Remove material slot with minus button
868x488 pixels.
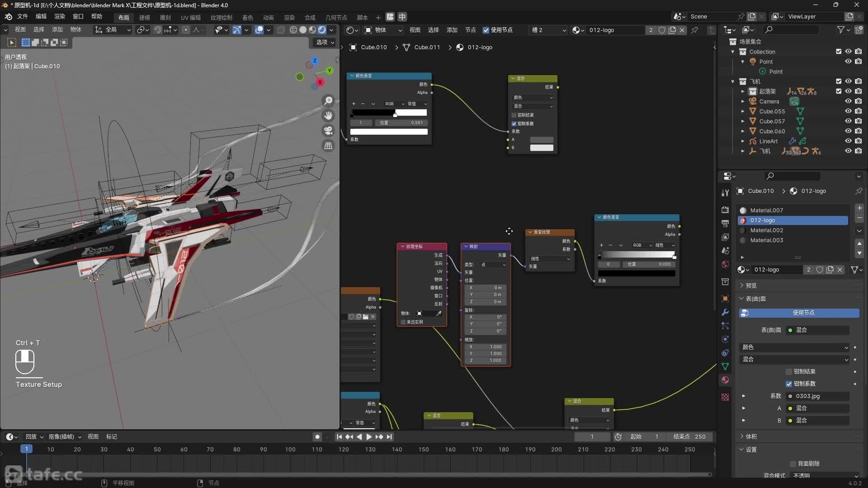tap(859, 219)
